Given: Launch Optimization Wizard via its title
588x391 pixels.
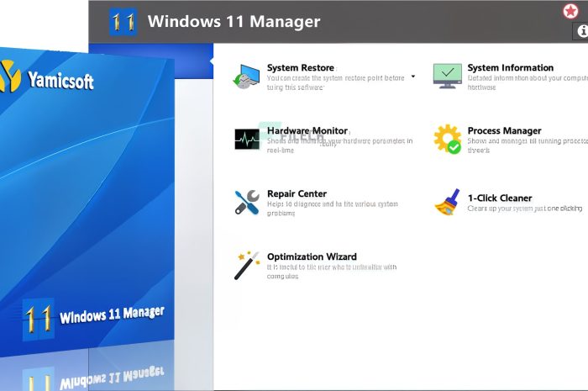Looking at the screenshot, I should coord(312,257).
